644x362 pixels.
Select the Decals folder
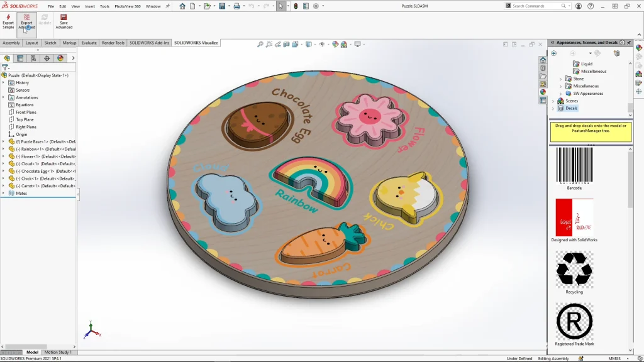pyautogui.click(x=571, y=108)
